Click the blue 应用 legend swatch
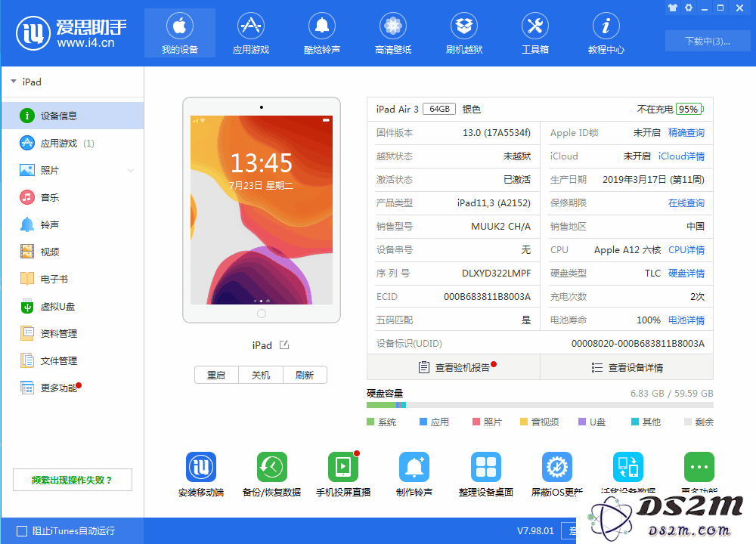Viewport: 756px width, 544px height. point(423,422)
